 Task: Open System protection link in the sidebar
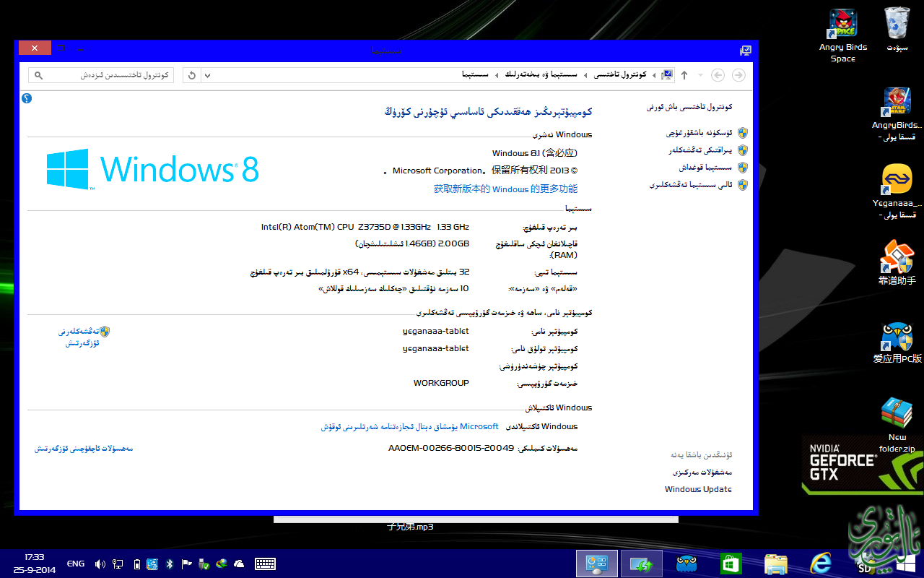[706, 167]
